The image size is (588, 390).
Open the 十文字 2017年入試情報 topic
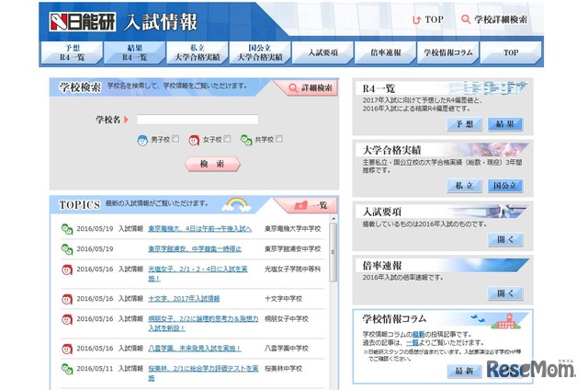[x=184, y=299]
